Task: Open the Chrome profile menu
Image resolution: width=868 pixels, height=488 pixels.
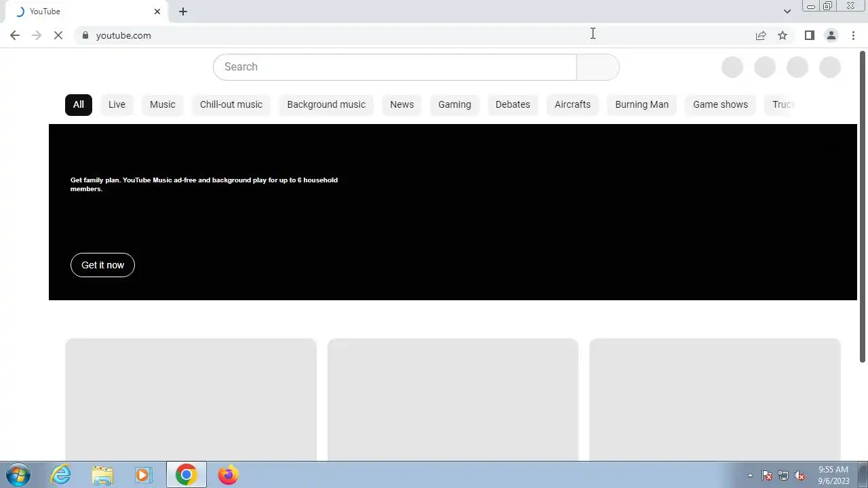Action: coord(831,35)
